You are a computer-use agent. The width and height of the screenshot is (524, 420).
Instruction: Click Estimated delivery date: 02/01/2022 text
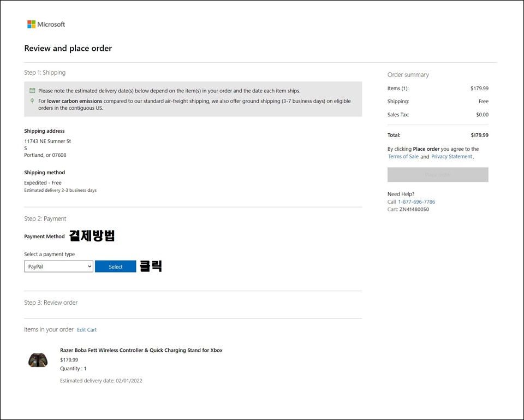tap(101, 381)
